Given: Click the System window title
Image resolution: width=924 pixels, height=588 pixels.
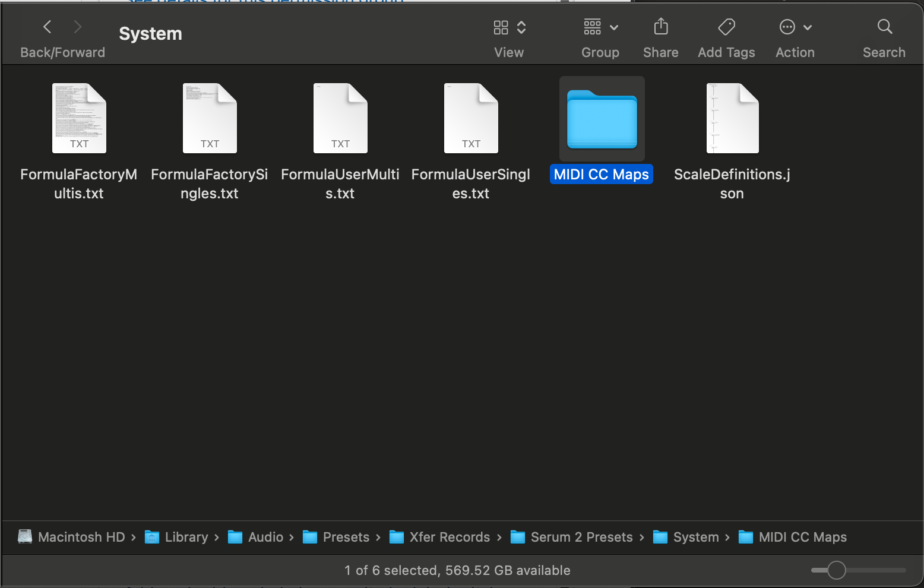Looking at the screenshot, I should point(150,34).
